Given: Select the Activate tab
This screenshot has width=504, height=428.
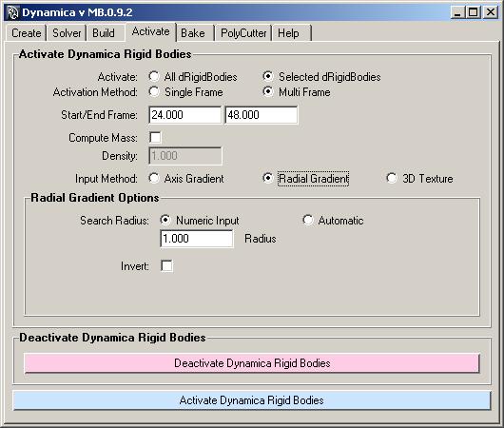Looking at the screenshot, I should [x=150, y=31].
